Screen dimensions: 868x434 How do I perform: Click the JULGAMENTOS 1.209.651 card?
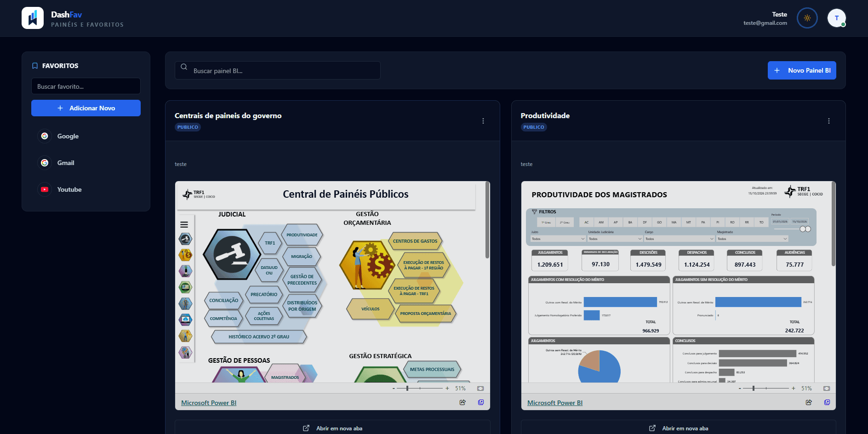point(550,260)
